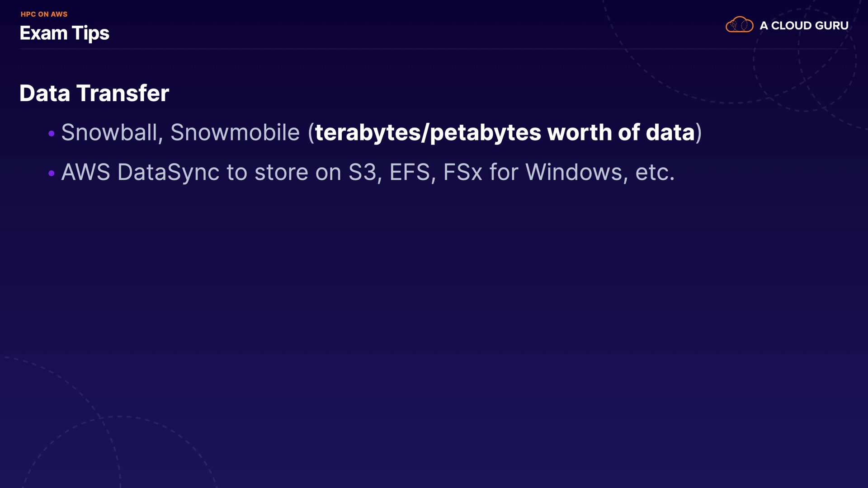
Task: Click the 'etc.' text at line end
Action: pos(655,172)
